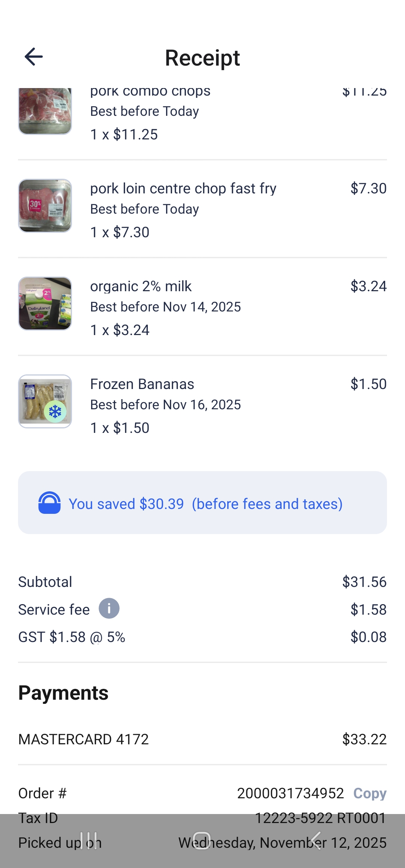Tap frozen snowflake badge on bananas
Image resolution: width=405 pixels, height=868 pixels.
tap(55, 412)
